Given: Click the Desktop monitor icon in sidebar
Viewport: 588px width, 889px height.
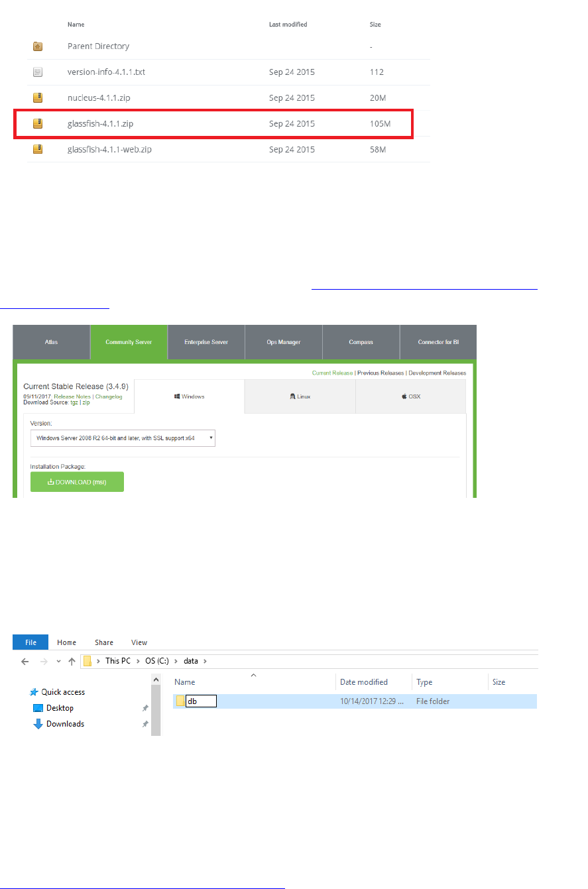Looking at the screenshot, I should point(38,708).
